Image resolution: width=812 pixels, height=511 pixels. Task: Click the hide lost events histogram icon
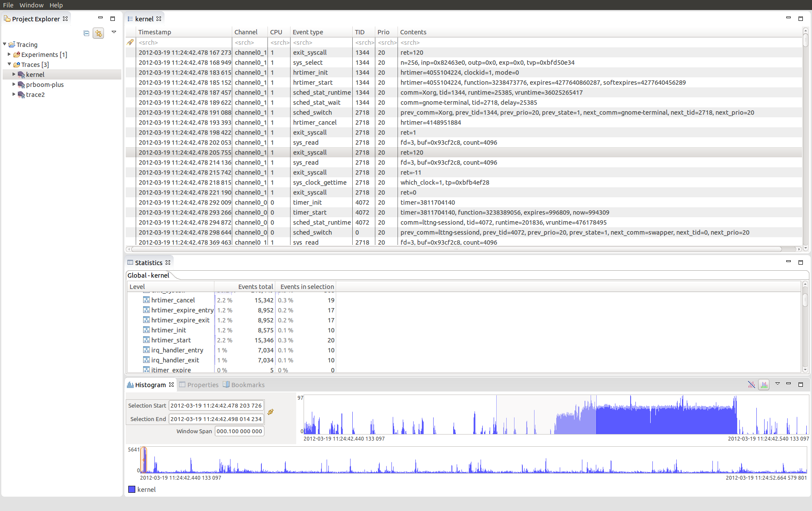tap(751, 385)
